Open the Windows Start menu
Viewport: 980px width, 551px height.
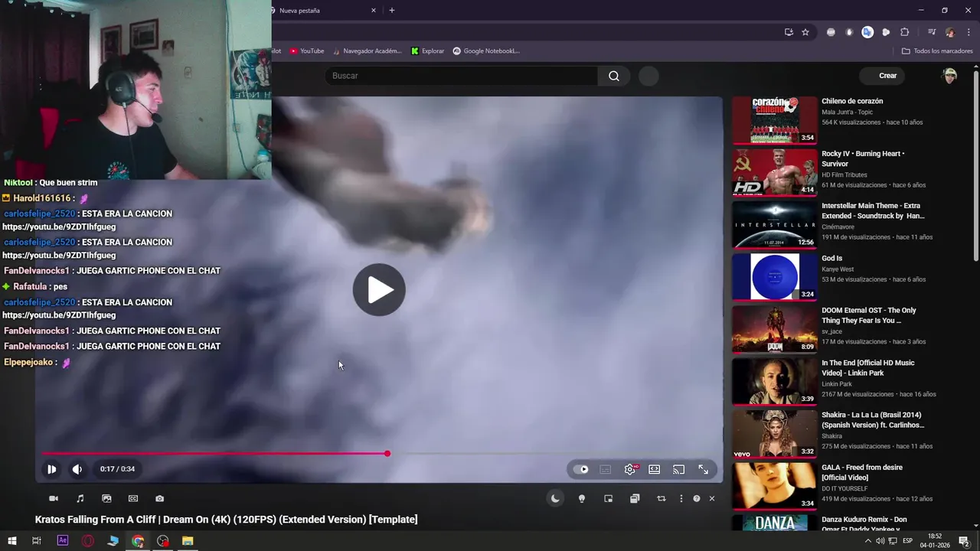12,541
